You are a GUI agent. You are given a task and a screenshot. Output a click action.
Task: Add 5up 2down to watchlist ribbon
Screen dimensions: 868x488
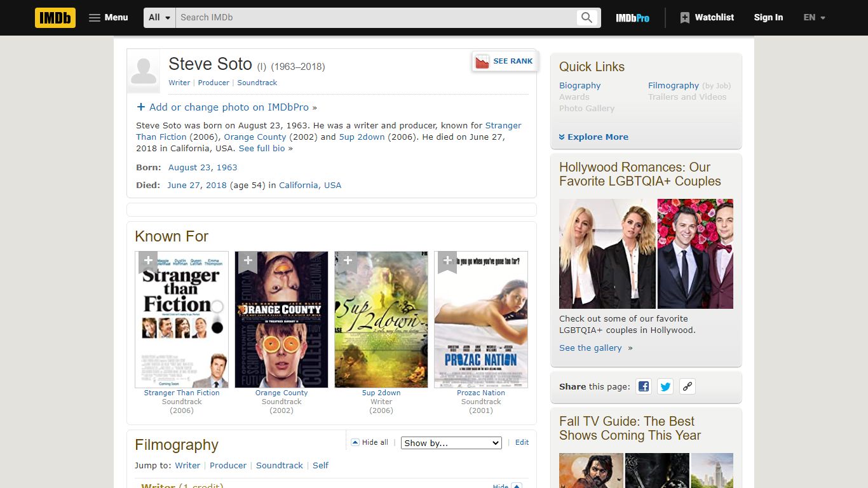(x=348, y=261)
